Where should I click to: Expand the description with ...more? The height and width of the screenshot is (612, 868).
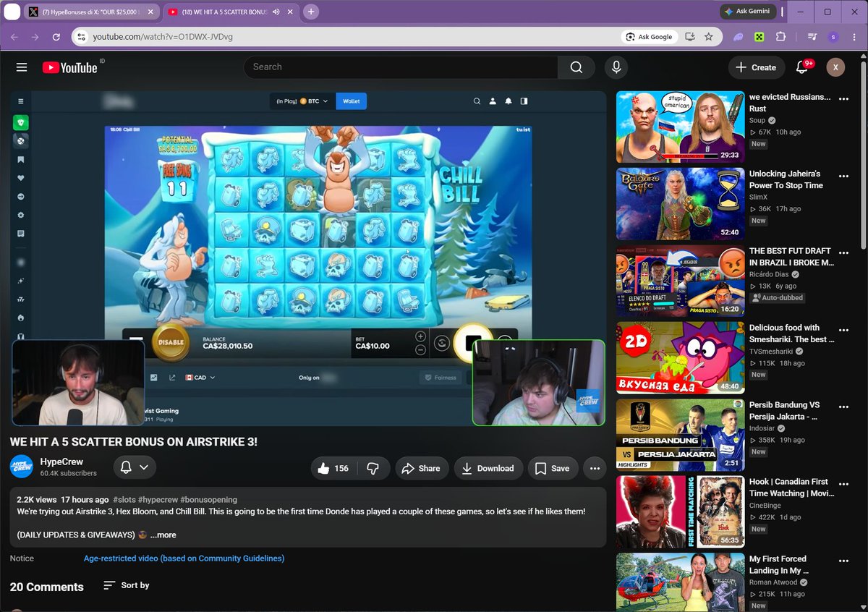[x=163, y=535]
